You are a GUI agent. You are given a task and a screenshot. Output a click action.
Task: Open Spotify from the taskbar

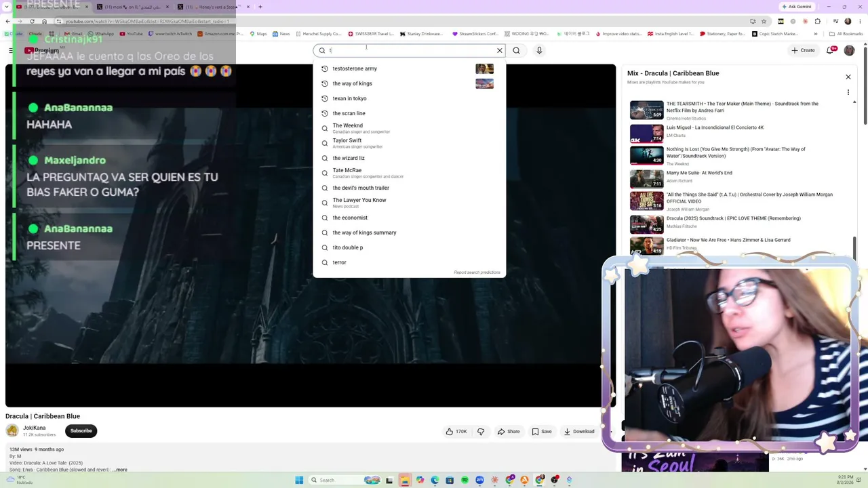click(465, 481)
